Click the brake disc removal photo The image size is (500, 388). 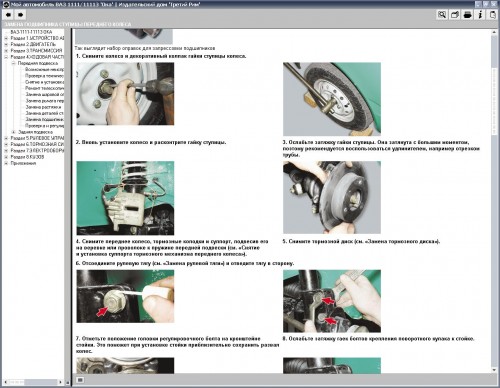[332, 197]
